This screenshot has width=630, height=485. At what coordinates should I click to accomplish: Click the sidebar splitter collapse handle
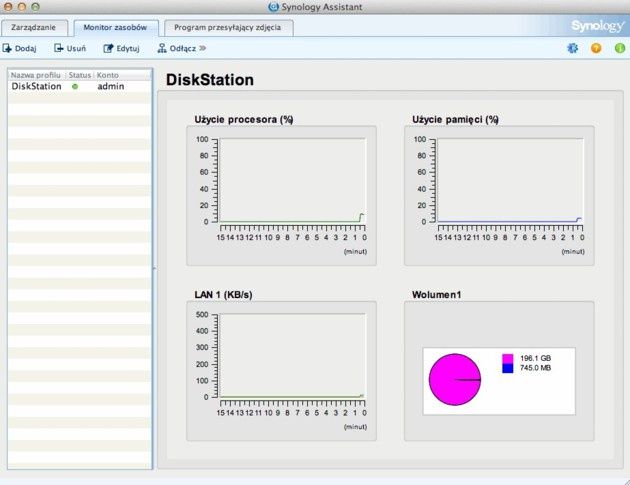154,269
